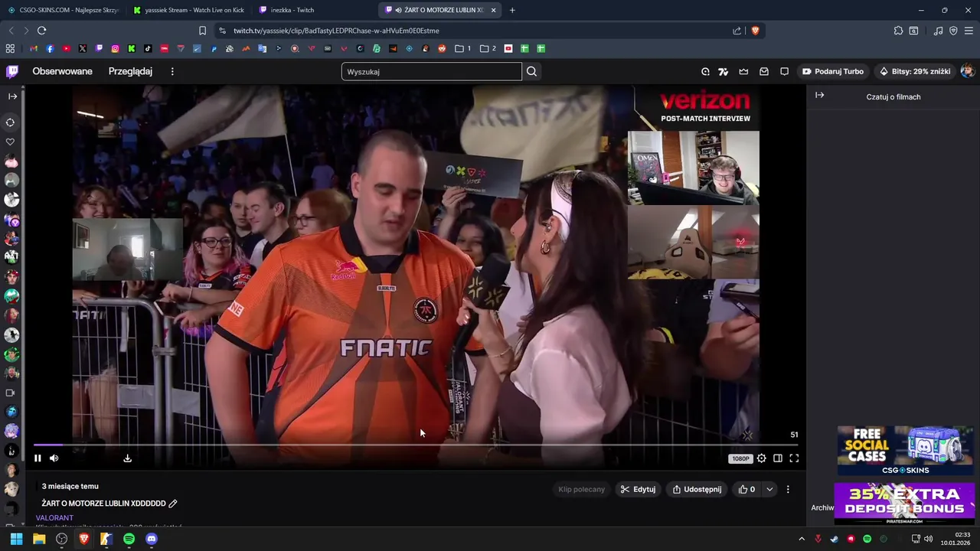Close the ŻART O MOTORZE tab
This screenshot has height=551, width=980.
493,10
